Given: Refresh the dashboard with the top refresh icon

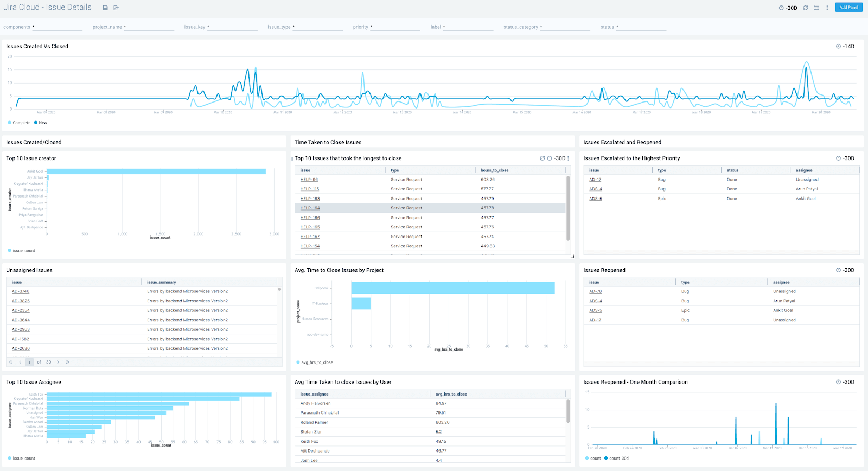Looking at the screenshot, I should 806,8.
